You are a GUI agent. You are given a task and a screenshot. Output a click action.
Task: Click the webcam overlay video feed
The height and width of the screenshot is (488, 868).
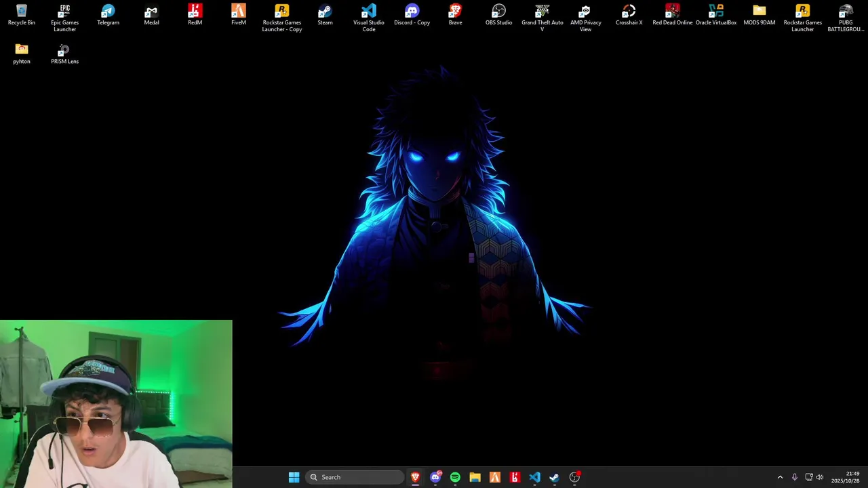[116, 404]
